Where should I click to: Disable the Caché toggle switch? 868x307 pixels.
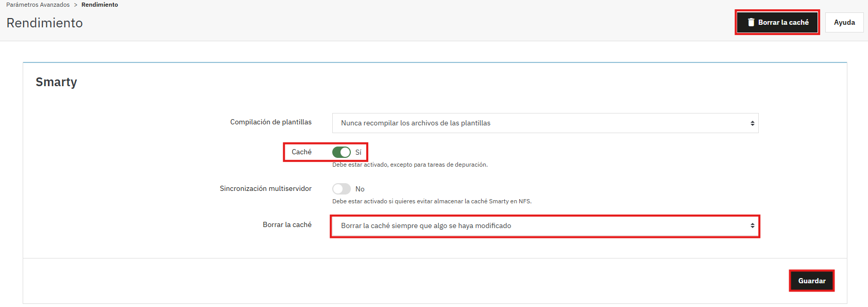(x=342, y=152)
